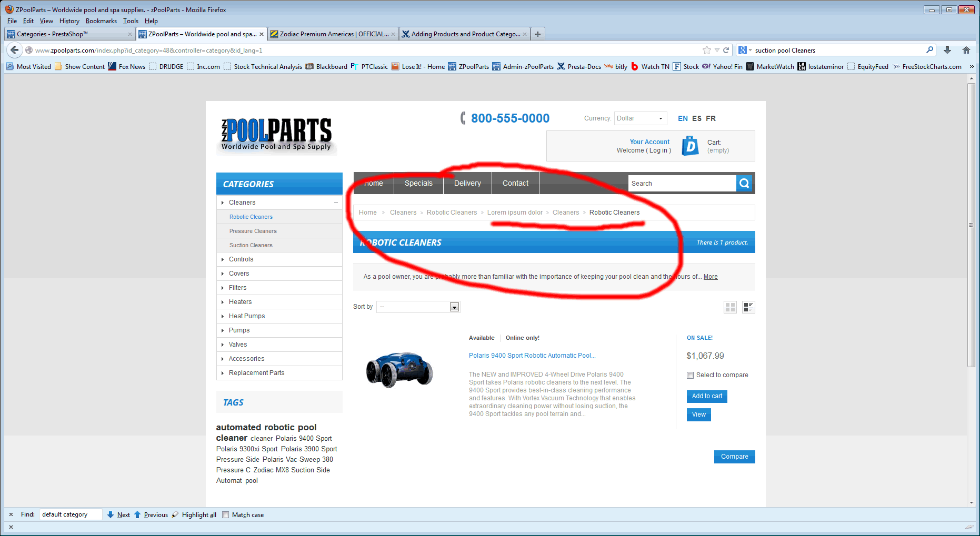
Task: Open the Blackboard bookmark
Action: pos(326,66)
